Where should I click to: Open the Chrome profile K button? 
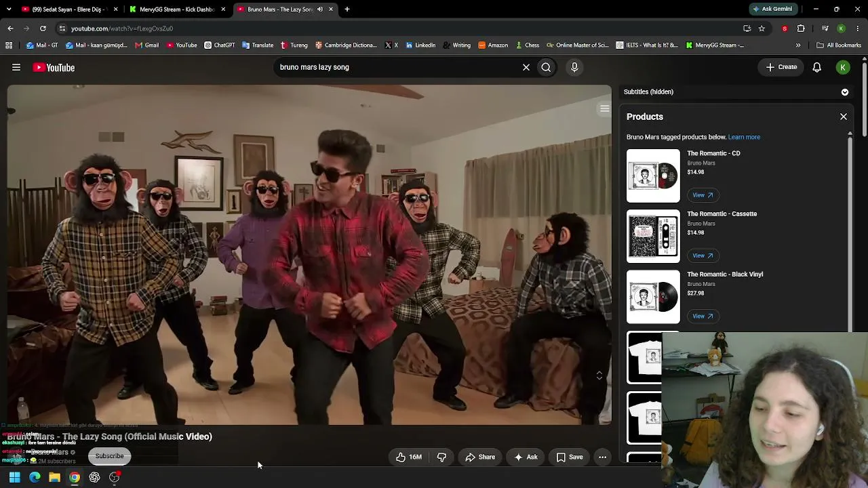click(x=841, y=28)
